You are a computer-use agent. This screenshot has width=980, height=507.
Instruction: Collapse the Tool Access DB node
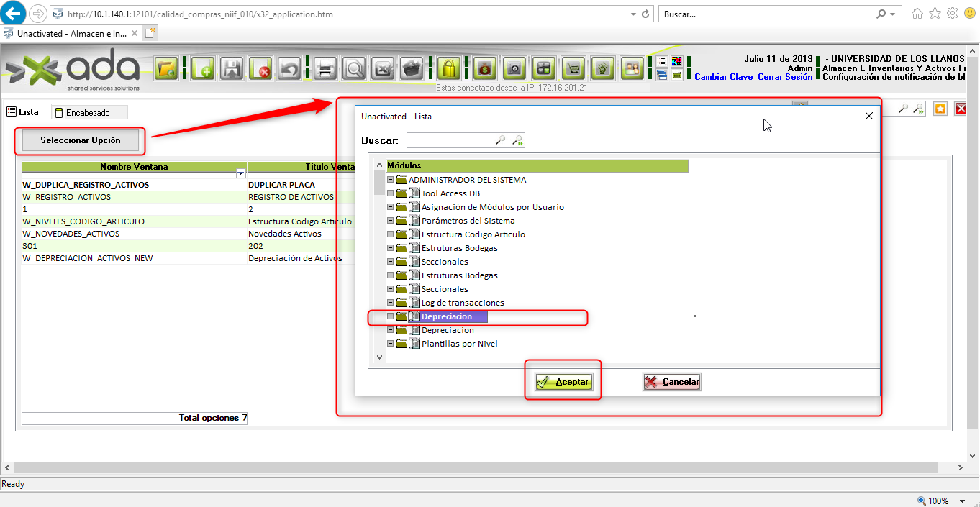click(390, 193)
